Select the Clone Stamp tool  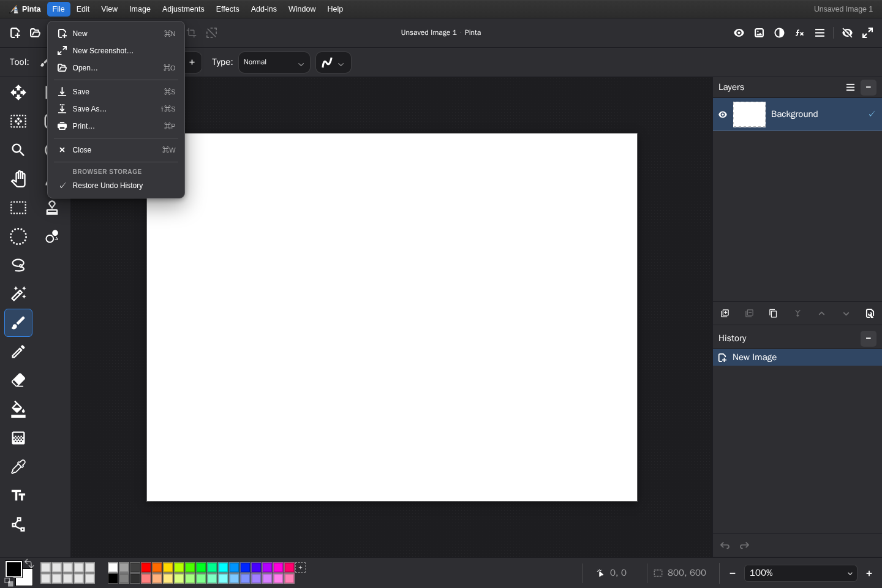[52, 208]
